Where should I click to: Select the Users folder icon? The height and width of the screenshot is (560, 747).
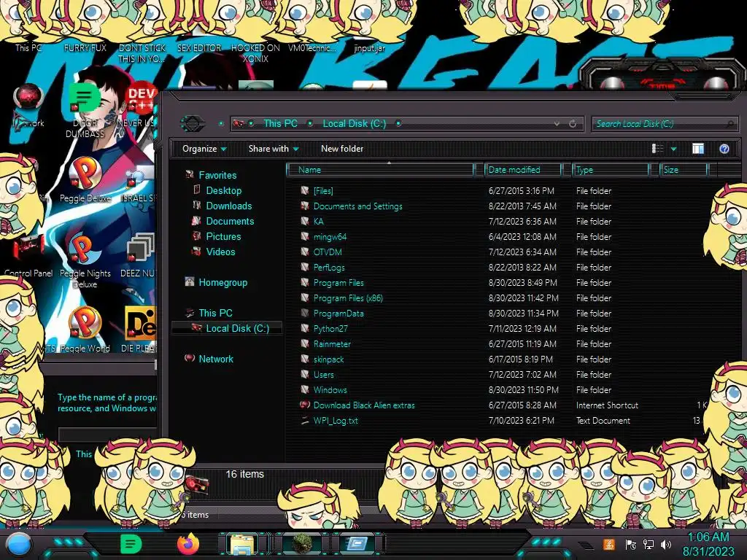click(x=305, y=374)
